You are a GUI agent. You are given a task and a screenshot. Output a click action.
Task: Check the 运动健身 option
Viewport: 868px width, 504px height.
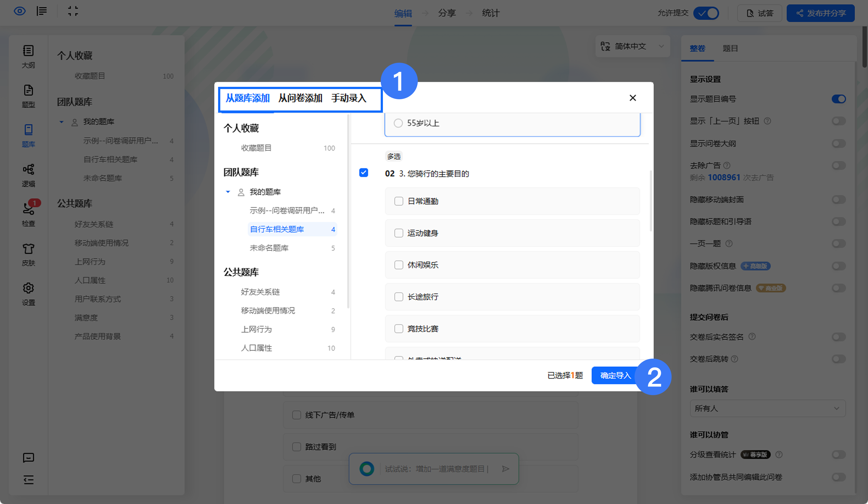click(399, 233)
